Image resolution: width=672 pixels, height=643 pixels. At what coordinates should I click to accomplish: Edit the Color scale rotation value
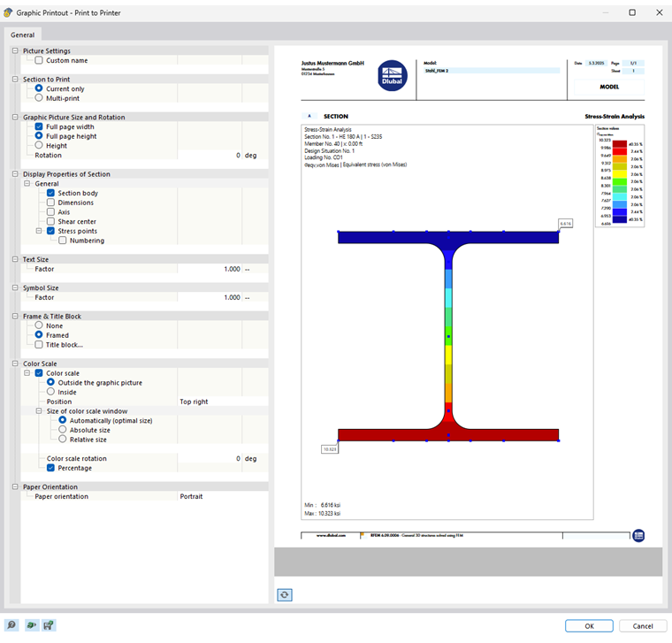pos(210,458)
